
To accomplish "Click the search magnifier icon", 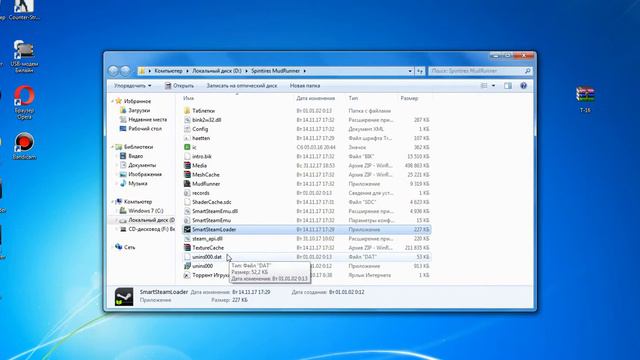I will (x=527, y=71).
